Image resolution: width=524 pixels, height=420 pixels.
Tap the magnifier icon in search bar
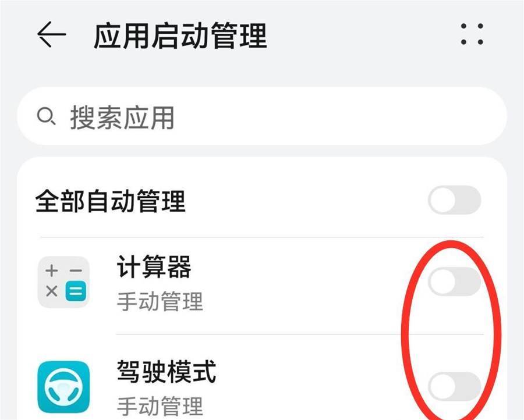[x=46, y=116]
